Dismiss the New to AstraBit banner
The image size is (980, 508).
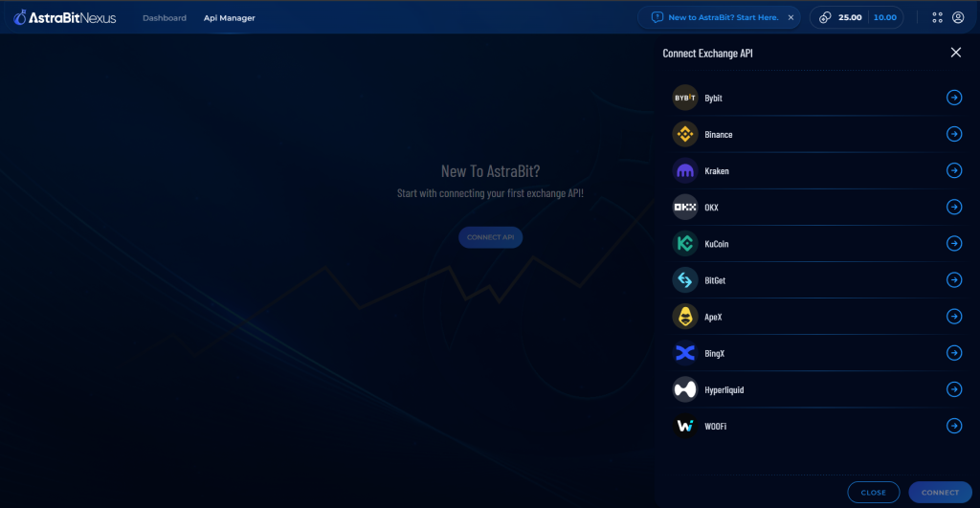pyautogui.click(x=791, y=17)
